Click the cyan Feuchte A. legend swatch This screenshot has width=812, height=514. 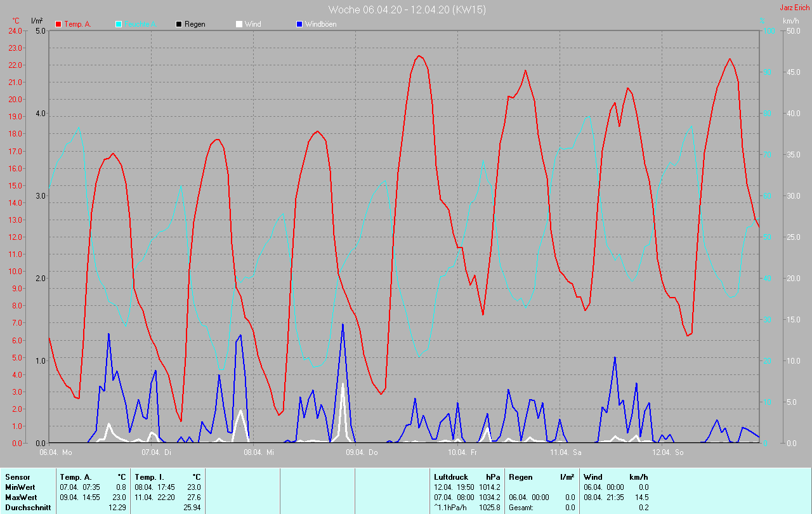pyautogui.click(x=119, y=24)
